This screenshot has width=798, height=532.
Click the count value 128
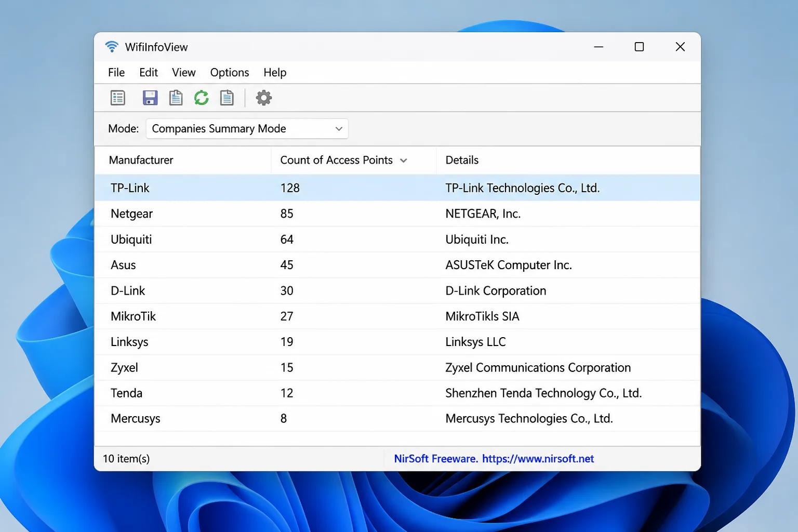point(290,188)
